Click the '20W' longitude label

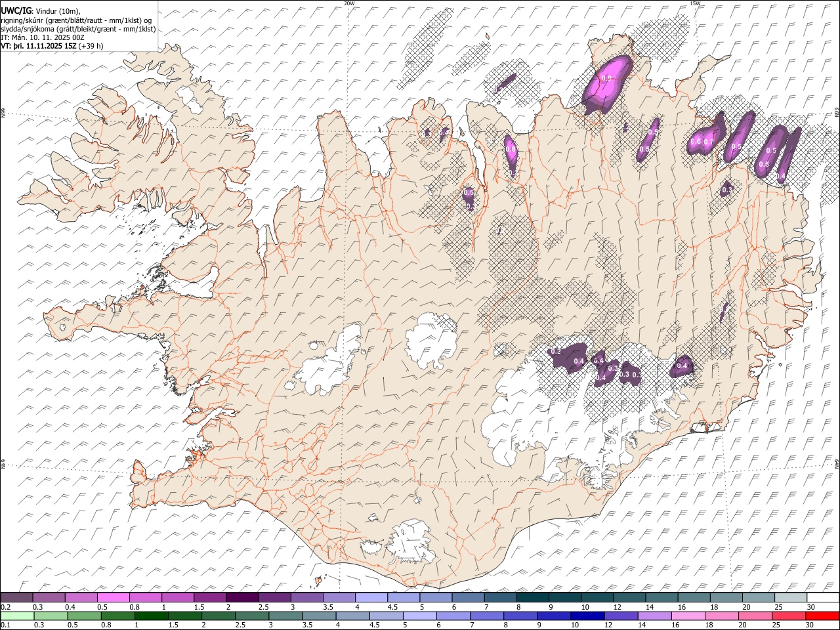(x=349, y=3)
